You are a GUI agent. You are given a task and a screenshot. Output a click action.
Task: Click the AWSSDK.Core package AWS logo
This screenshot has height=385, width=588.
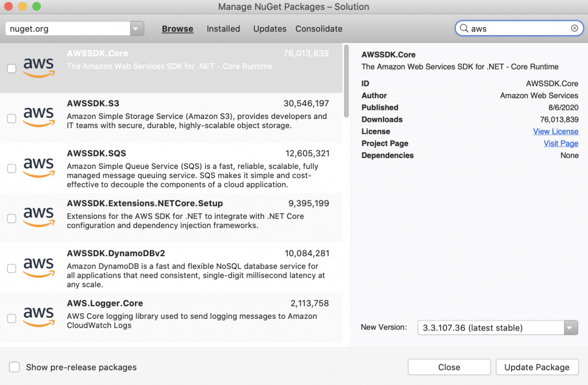pos(38,67)
